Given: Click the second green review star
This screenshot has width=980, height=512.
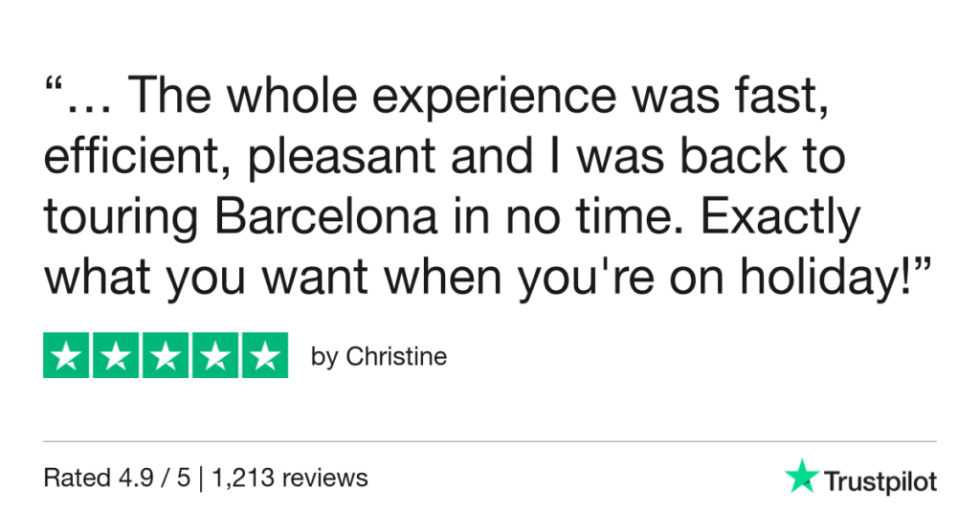Looking at the screenshot, I should 116,356.
